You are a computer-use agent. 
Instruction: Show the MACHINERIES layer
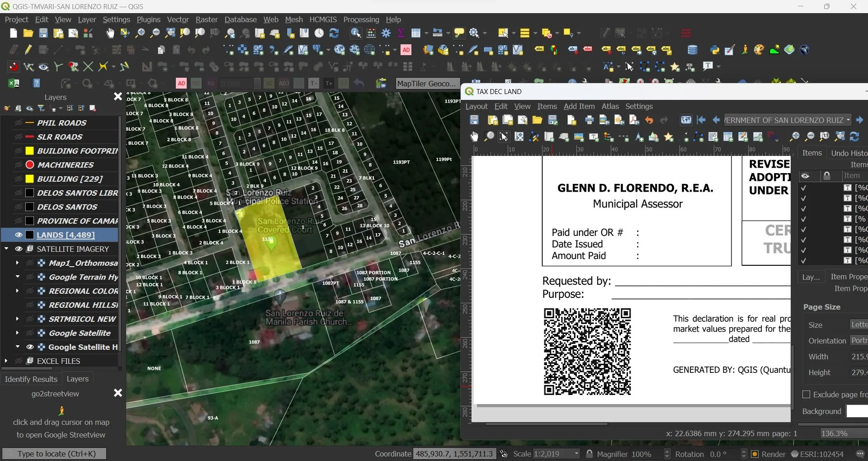point(19,165)
